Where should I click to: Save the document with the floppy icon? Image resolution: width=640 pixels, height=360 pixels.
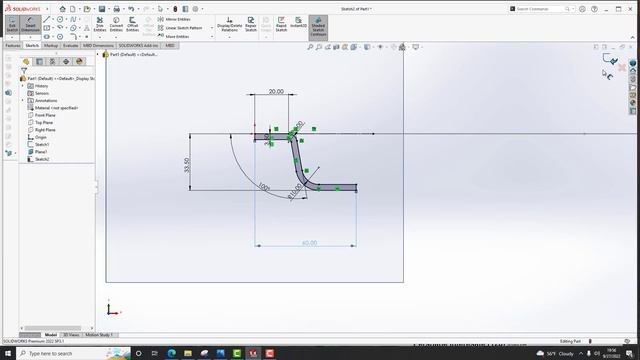coord(102,9)
